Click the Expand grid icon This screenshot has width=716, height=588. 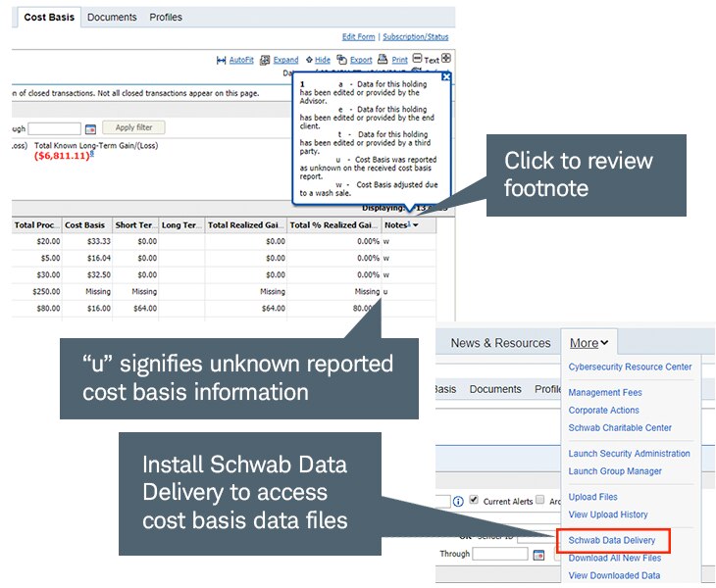pos(265,60)
